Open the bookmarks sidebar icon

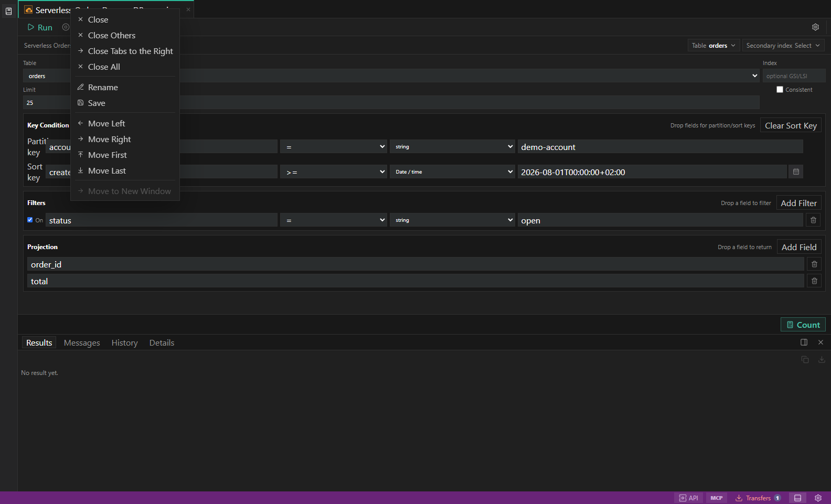tap(8, 11)
